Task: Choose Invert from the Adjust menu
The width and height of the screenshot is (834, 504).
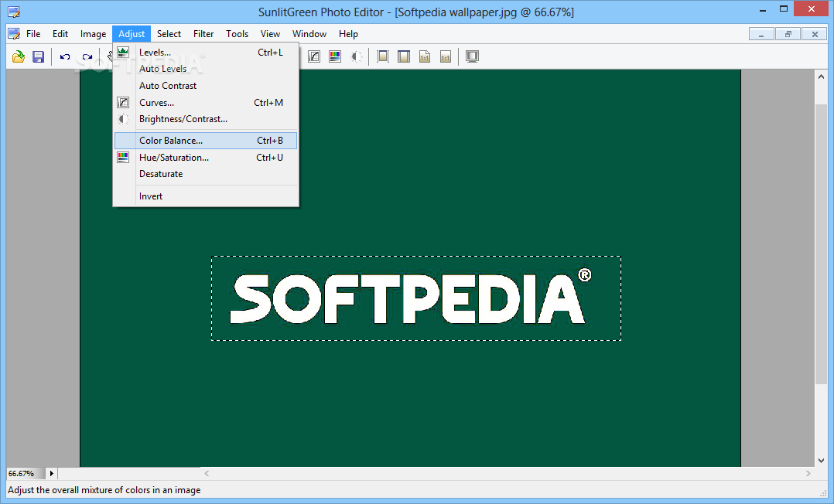Action: coord(206,196)
